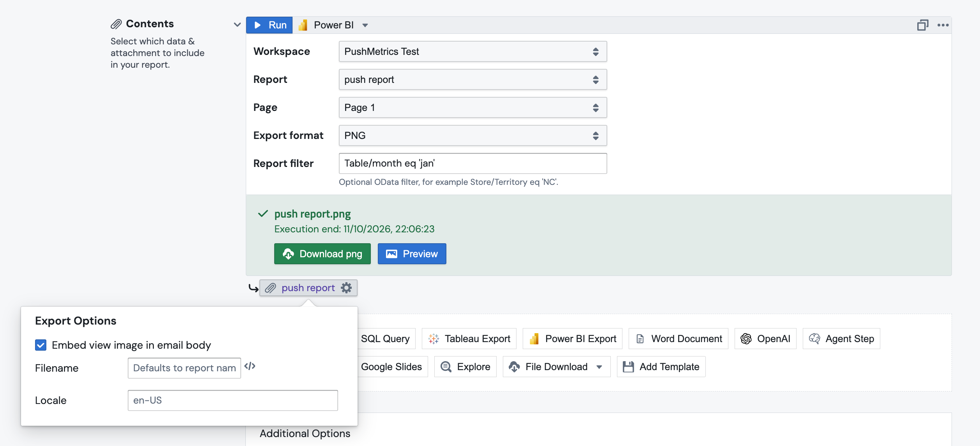Add an Agent Step block
Screen dimensions: 980x446
click(x=841, y=339)
